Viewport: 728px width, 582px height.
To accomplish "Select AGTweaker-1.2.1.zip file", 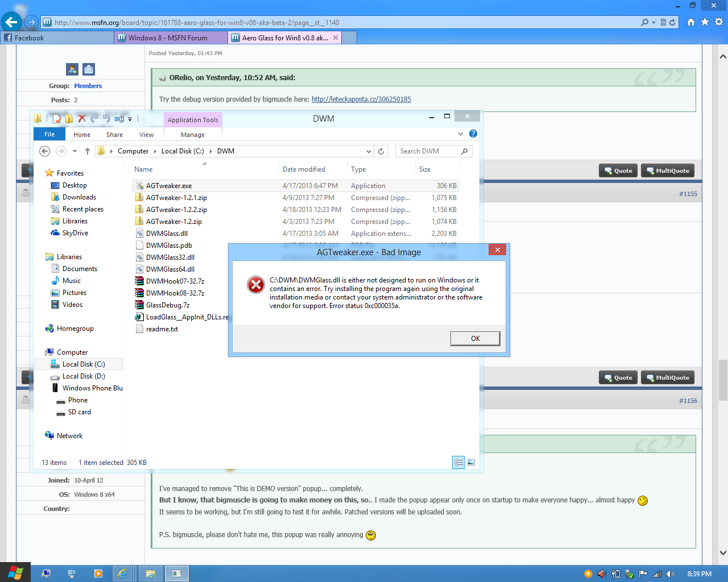I will (176, 198).
